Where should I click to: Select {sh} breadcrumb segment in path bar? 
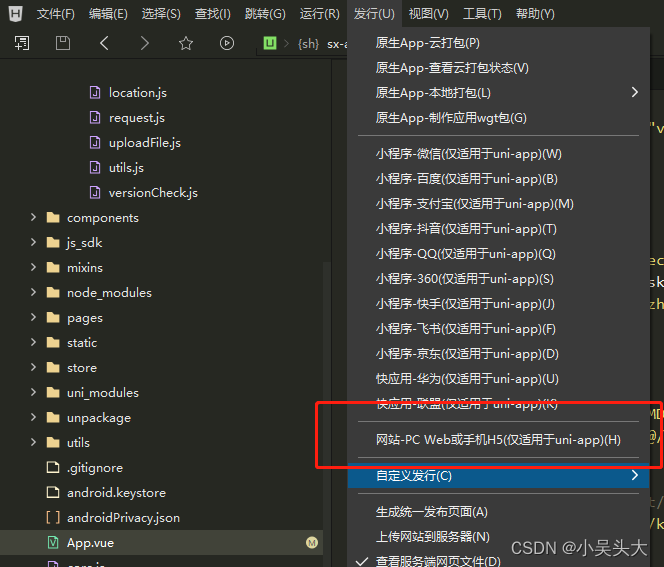point(308,44)
